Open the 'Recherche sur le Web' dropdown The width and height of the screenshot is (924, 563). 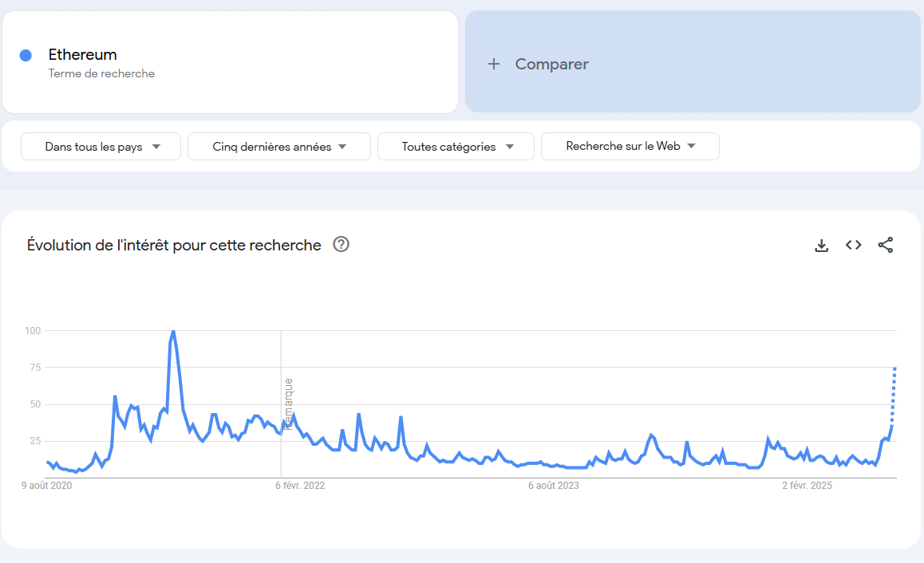[630, 146]
